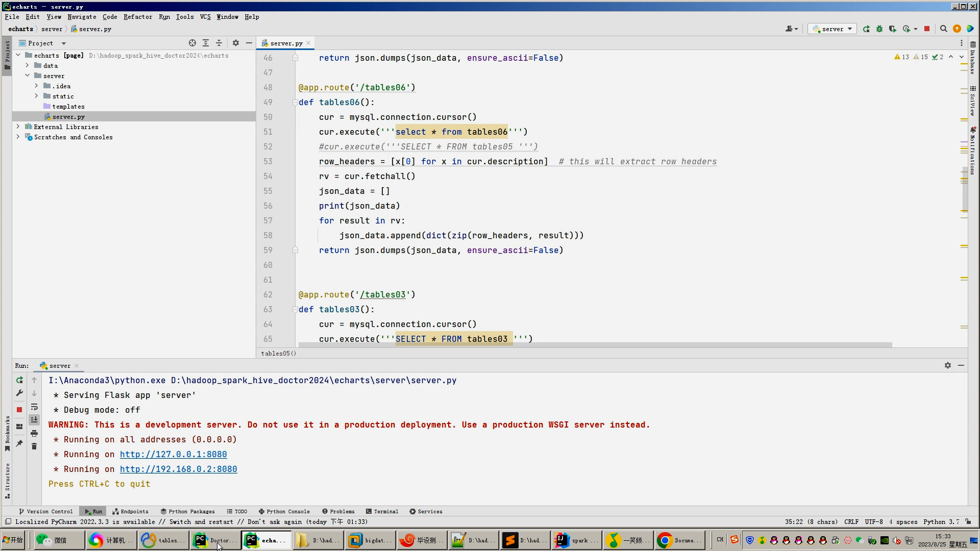Open Search Everywhere magnifier

pos(944,29)
